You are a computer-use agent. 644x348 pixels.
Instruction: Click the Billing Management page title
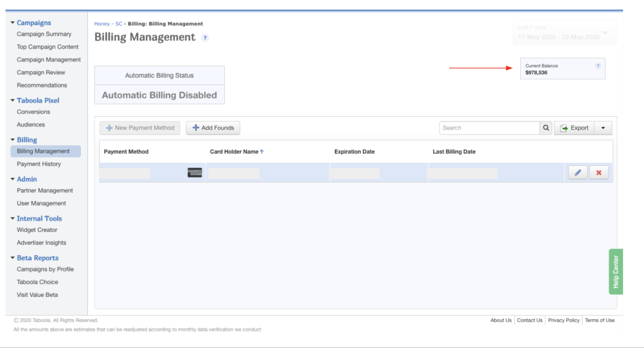pyautogui.click(x=145, y=37)
